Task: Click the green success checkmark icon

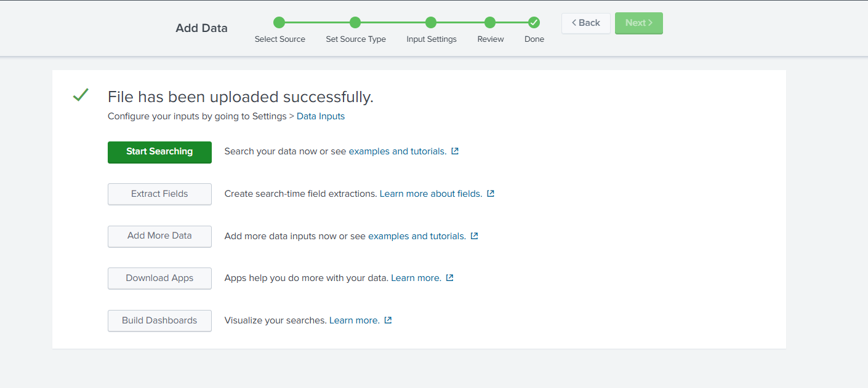Action: click(81, 95)
